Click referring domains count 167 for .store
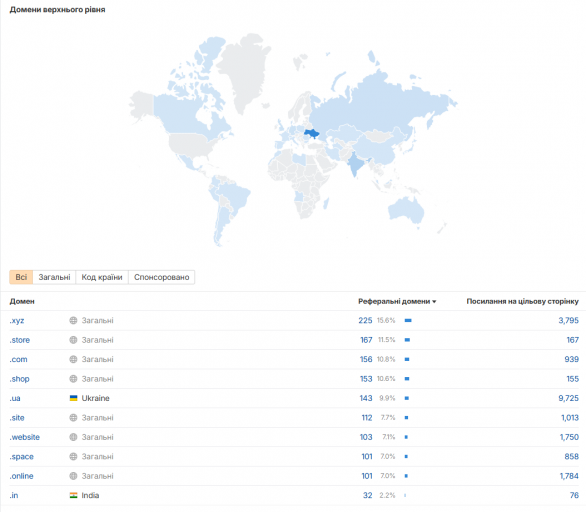 coord(366,340)
